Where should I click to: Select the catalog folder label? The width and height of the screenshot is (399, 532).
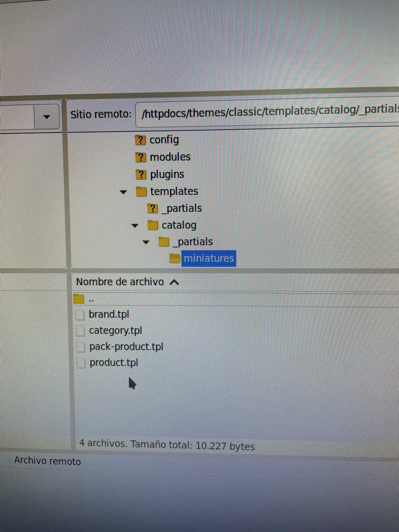(179, 225)
